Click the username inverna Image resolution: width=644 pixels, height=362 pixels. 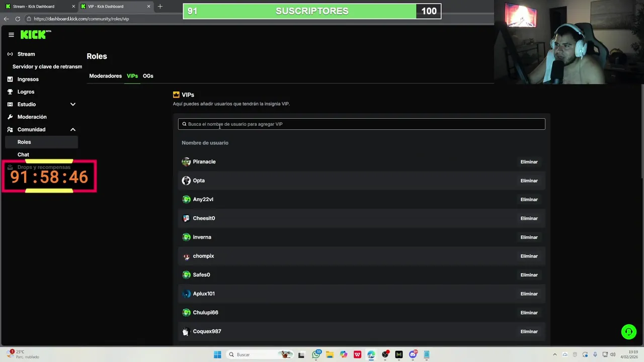pyautogui.click(x=202, y=237)
